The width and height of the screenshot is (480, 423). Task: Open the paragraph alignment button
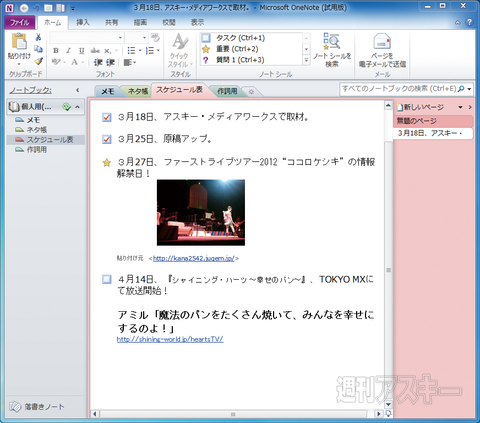tap(129, 62)
